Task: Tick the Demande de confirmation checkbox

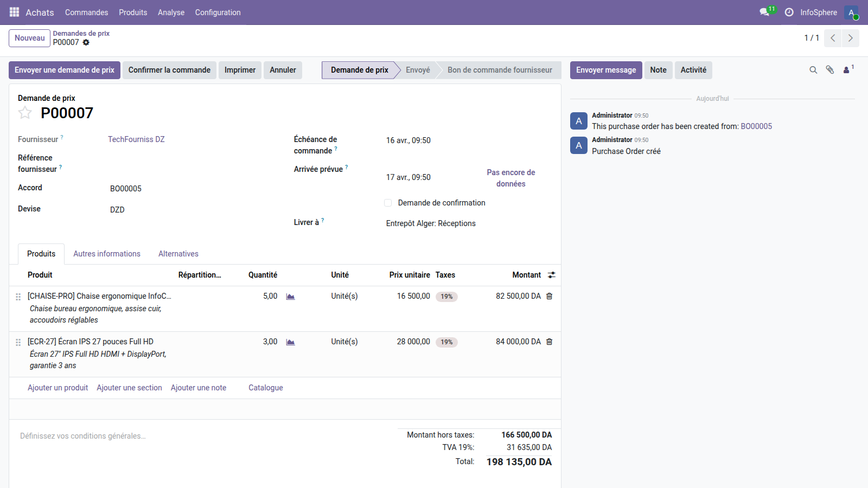Action: click(388, 203)
